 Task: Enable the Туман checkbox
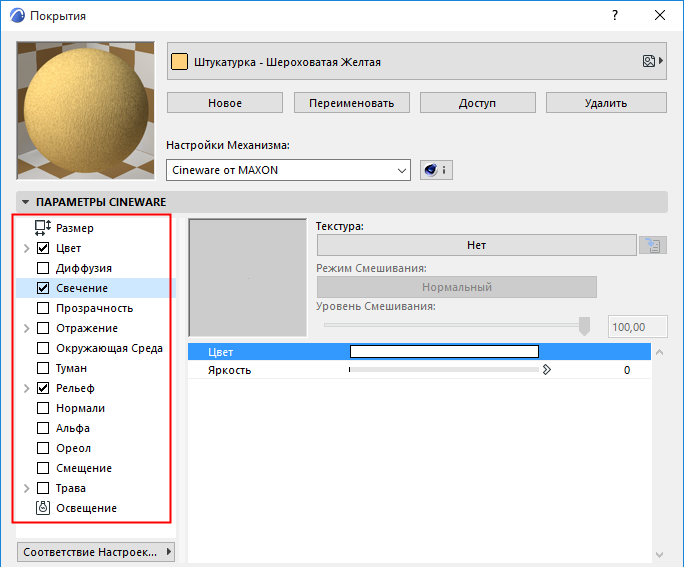[43, 368]
